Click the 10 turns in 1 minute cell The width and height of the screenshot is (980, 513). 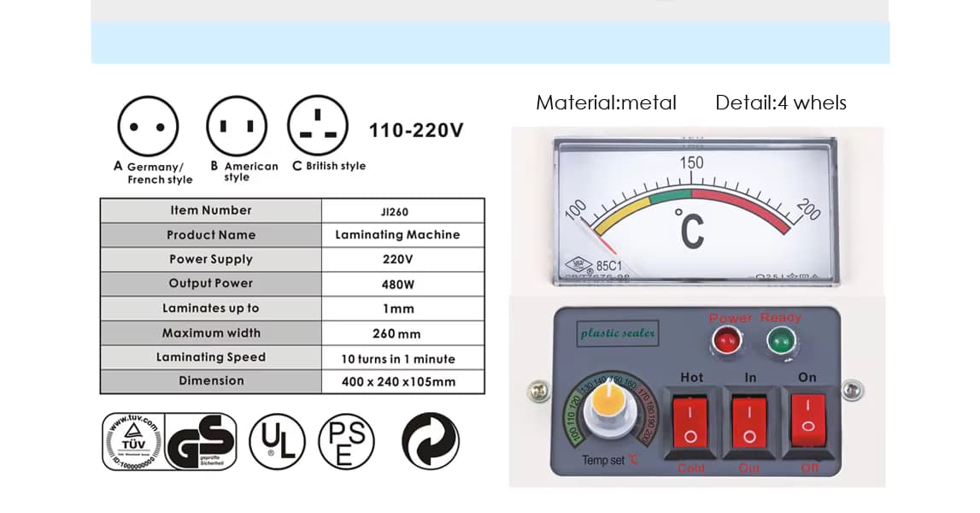point(403,358)
